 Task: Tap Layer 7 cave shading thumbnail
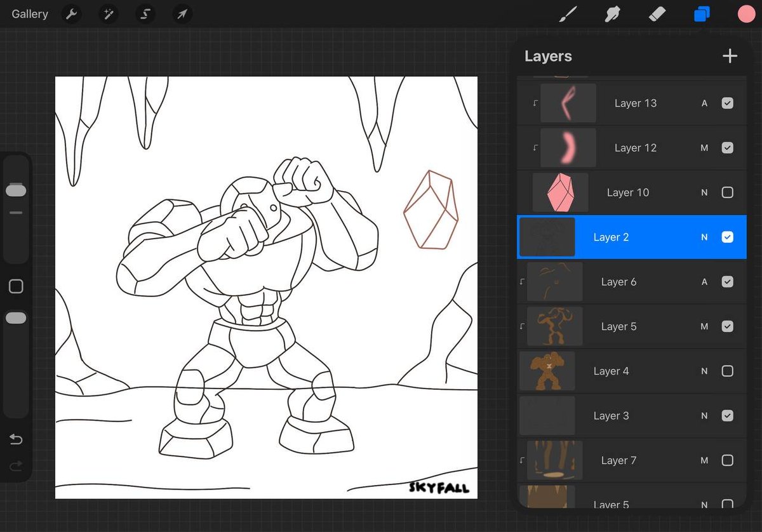(554, 460)
